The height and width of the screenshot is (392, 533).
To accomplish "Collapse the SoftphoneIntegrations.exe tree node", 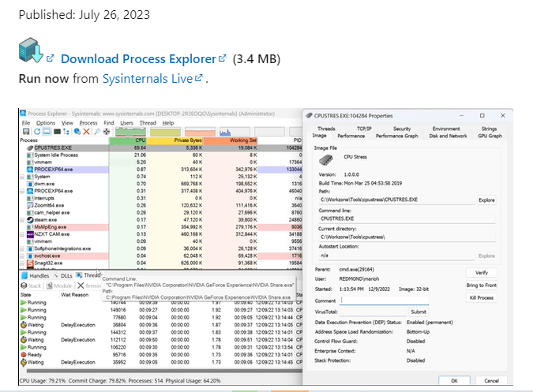I will (x=22, y=248).
